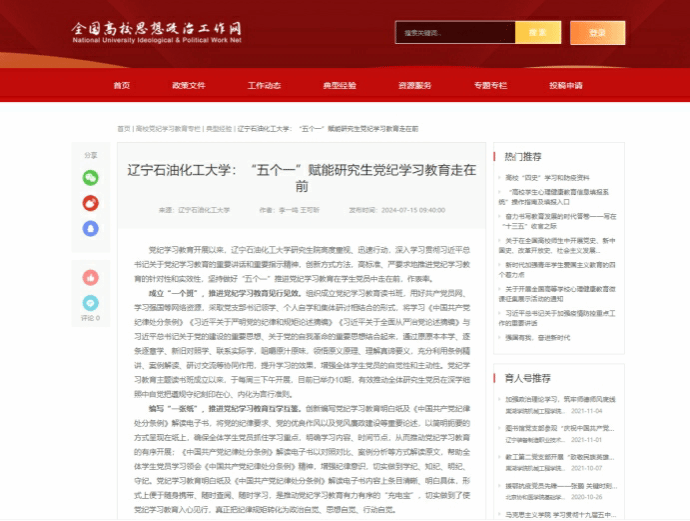Open 政策文件 navigation menu item
Viewport: 690px width, 521px height.
pyautogui.click(x=188, y=86)
